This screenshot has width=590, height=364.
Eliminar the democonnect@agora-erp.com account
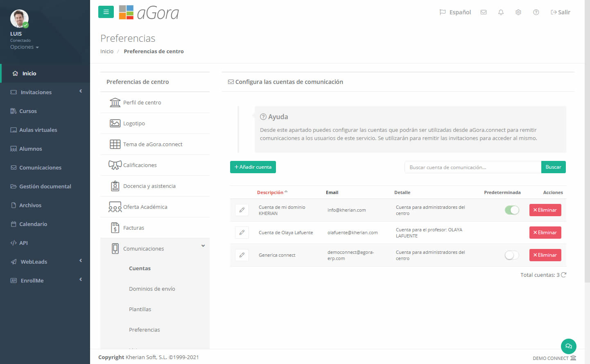[545, 255]
